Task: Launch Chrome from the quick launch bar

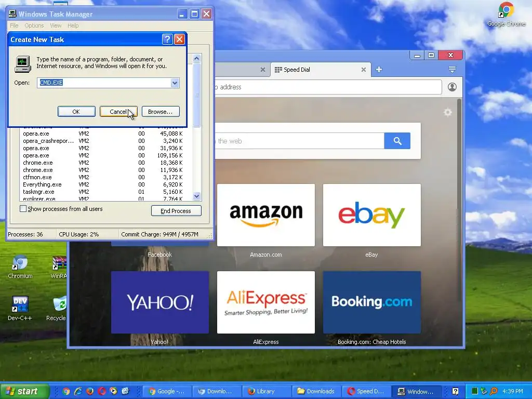Action: pyautogui.click(x=66, y=391)
